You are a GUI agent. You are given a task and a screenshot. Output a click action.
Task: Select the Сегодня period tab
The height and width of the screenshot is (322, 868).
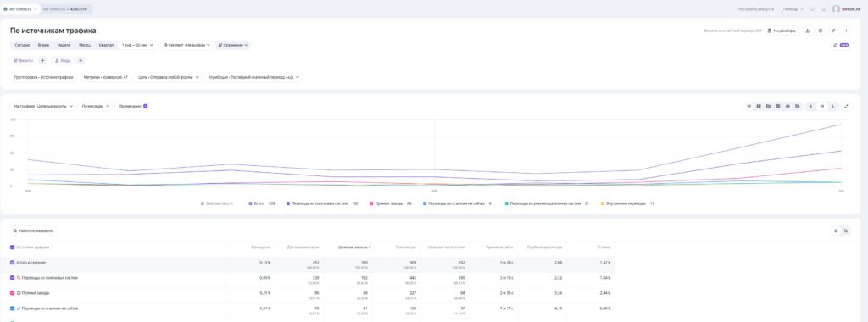coord(22,45)
